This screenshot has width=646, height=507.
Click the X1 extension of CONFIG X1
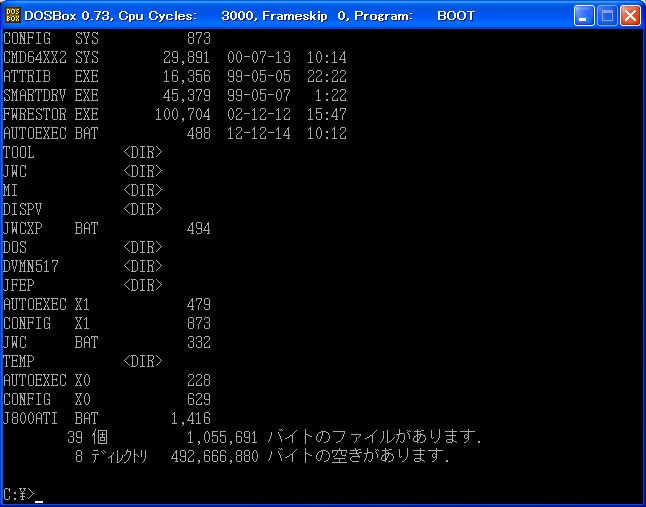[82, 324]
